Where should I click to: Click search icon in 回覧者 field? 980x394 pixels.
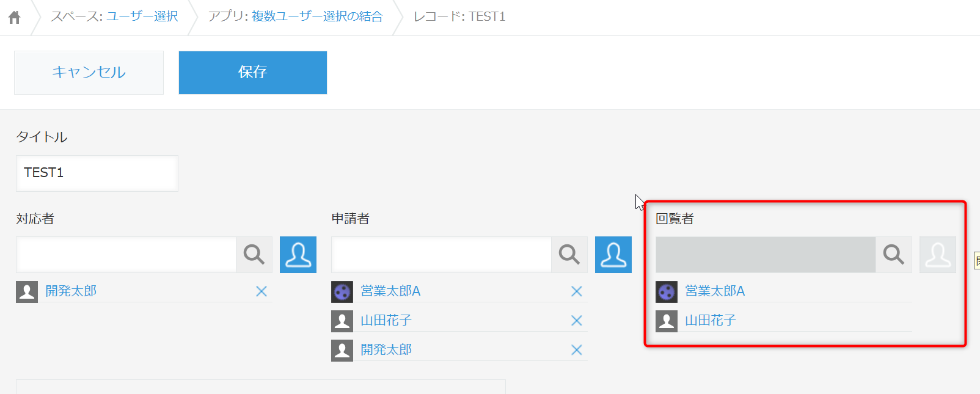click(x=893, y=254)
